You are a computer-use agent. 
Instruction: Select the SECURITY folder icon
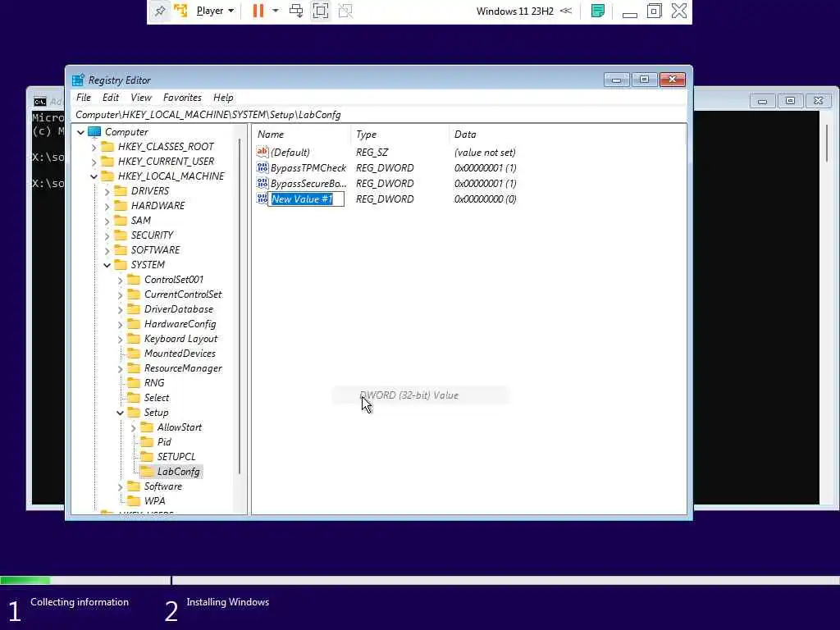(x=121, y=235)
